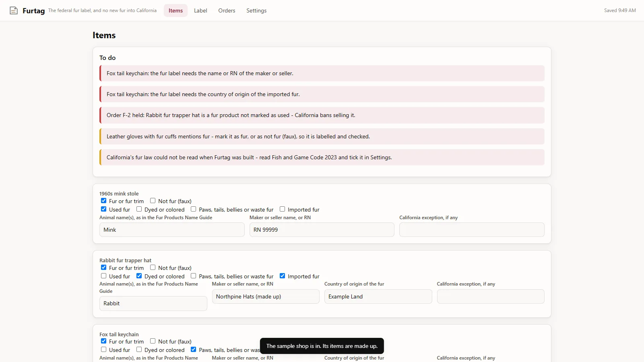Click the 1960s mink stole item title
This screenshot has width=644, height=362.
click(119, 193)
